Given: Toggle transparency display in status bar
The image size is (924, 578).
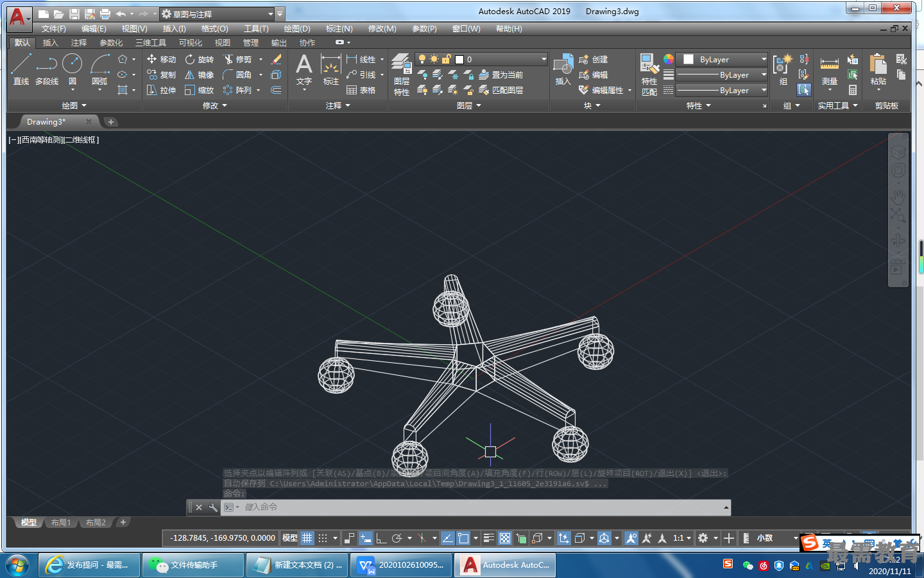Looking at the screenshot, I should 504,538.
